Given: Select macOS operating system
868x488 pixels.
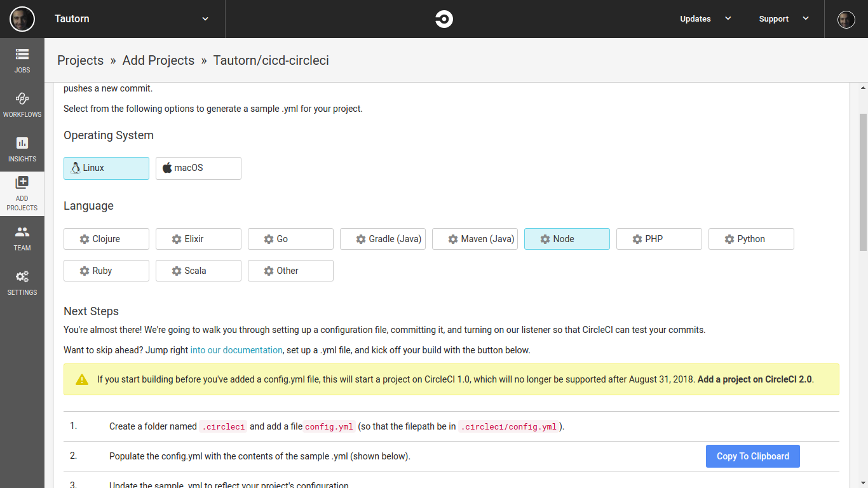Looking at the screenshot, I should tap(198, 168).
